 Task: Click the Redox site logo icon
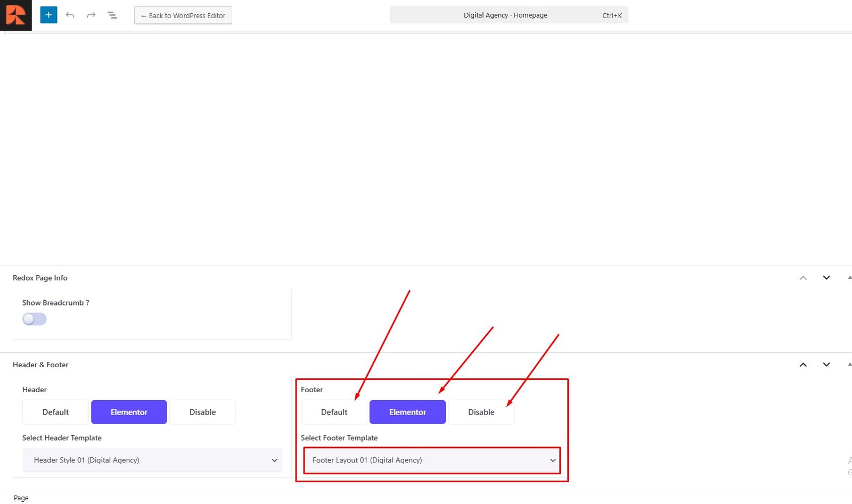[x=16, y=15]
